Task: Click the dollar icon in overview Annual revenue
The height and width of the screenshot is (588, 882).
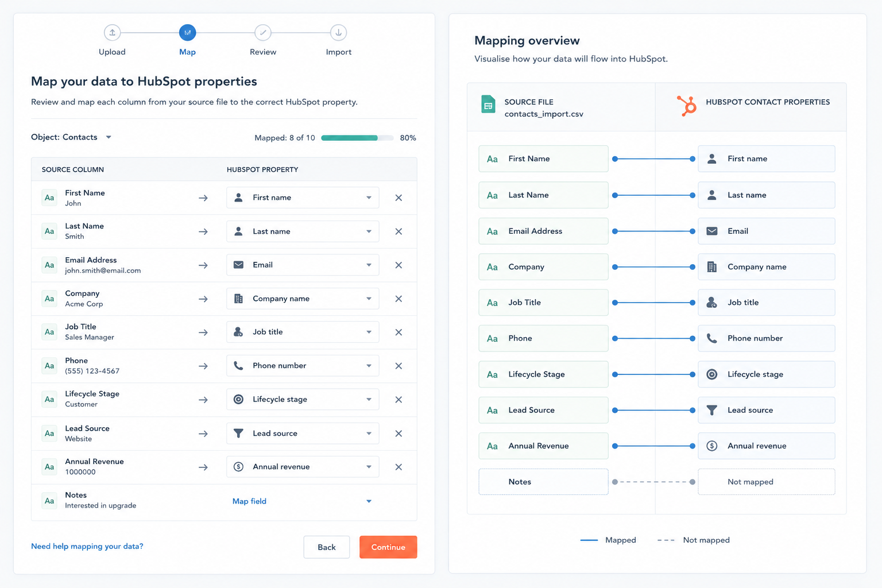Action: (712, 446)
